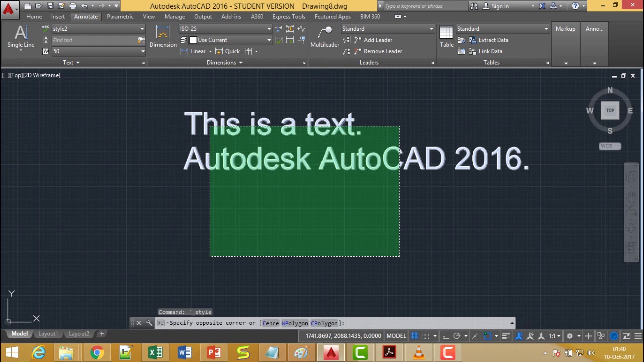Toggle Polar tracking in status bar

[x=457, y=336]
